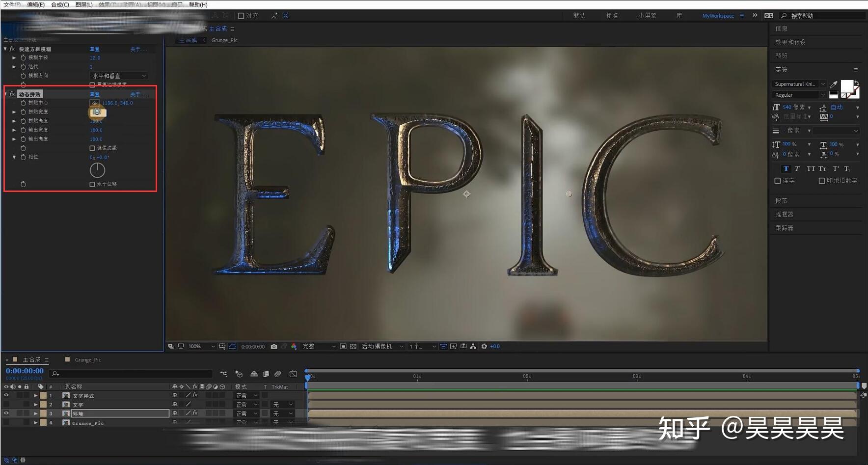Viewport: 868px width, 465px height.
Task: Switch to the Grunge_Pic timeline tab
Action: (x=87, y=360)
